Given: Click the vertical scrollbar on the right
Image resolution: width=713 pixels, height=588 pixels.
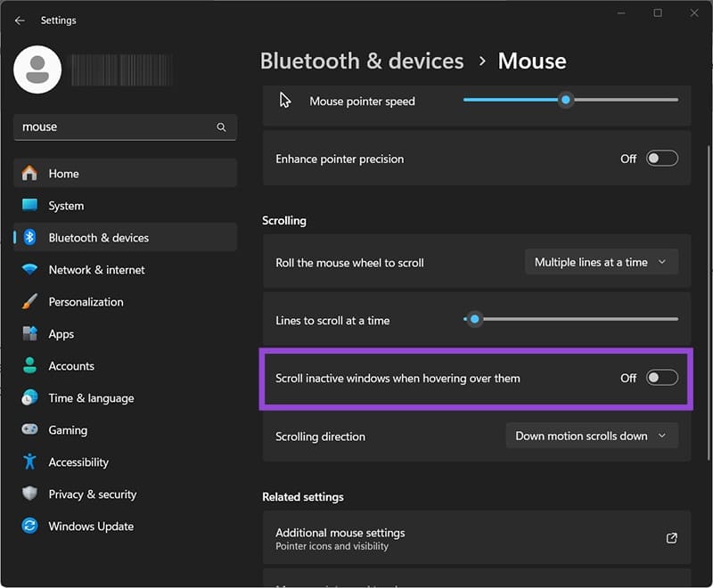Looking at the screenshot, I should [x=709, y=302].
